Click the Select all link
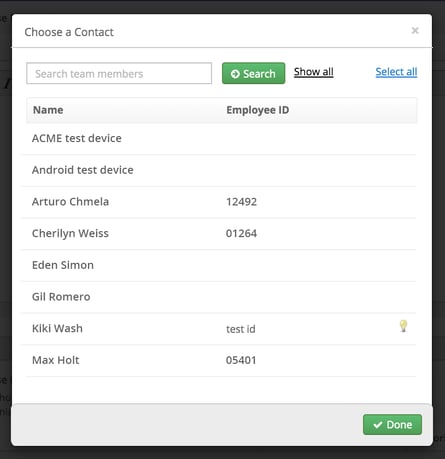The height and width of the screenshot is (459, 445). (396, 72)
